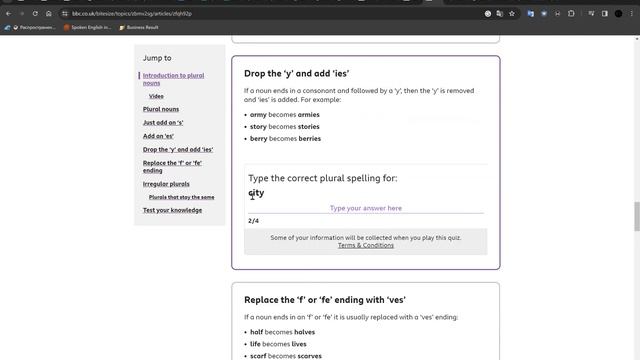Click 'story becomes stories' example
Screen dimensions: 640x360
tap(285, 127)
